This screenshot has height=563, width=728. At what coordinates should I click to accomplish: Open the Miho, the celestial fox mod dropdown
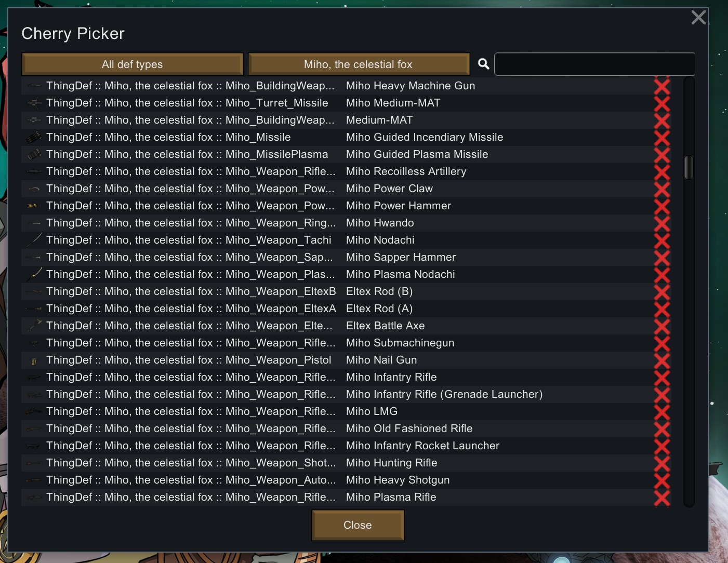pyautogui.click(x=359, y=64)
